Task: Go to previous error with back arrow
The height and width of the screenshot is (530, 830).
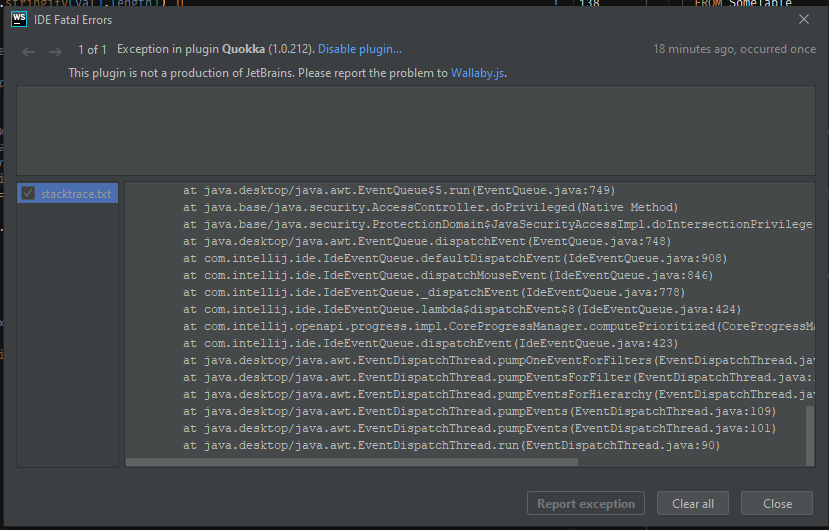Action: pyautogui.click(x=29, y=51)
